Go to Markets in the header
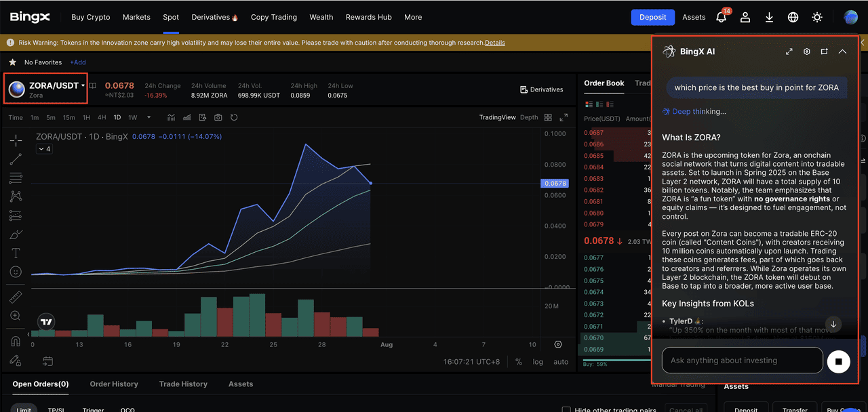868x412 pixels. 136,17
